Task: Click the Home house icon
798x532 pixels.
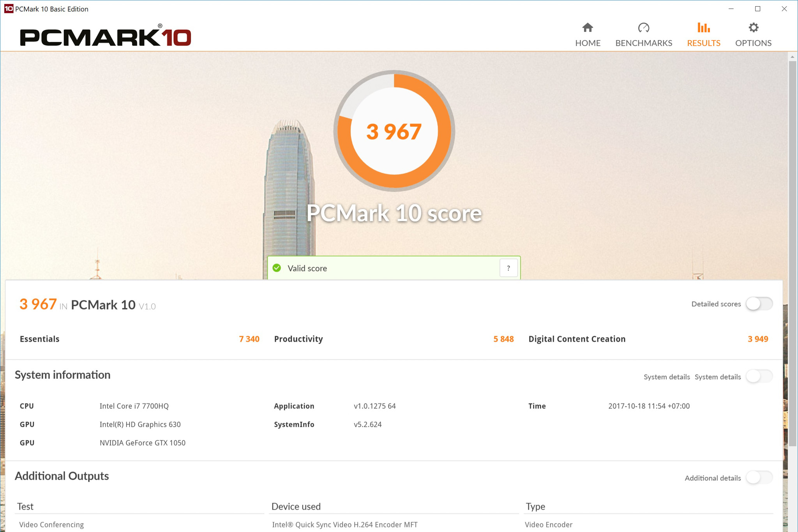Action: [x=588, y=28]
